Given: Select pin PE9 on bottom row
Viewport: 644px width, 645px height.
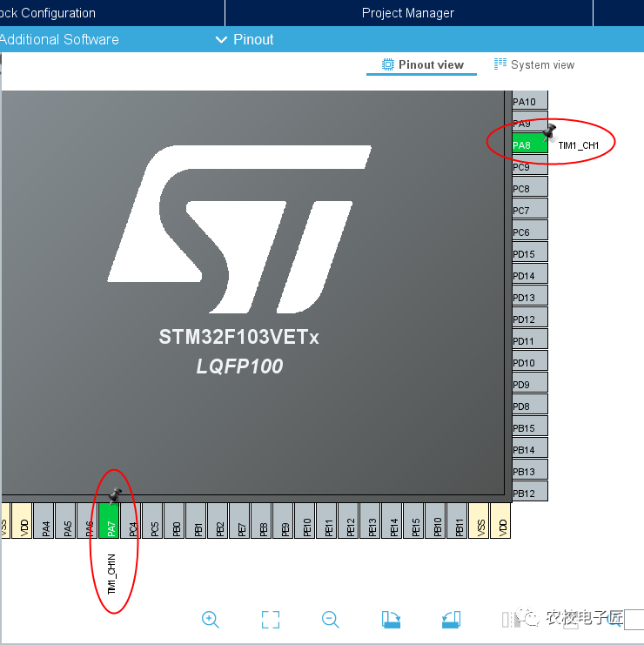Looking at the screenshot, I should click(x=284, y=521).
